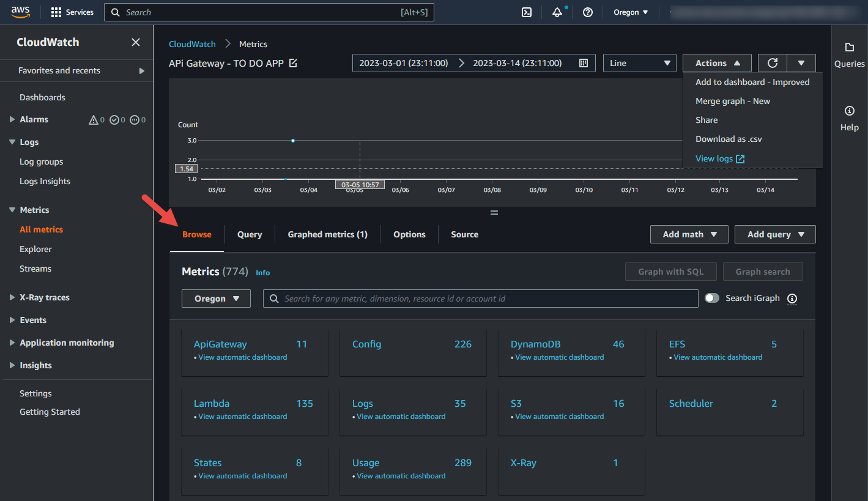This screenshot has height=501, width=868.
Task: Open the Queries side panel
Action: [x=850, y=54]
